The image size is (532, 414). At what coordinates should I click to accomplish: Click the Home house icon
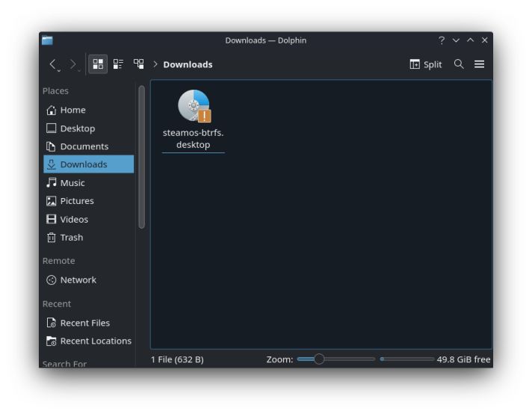tap(52, 110)
